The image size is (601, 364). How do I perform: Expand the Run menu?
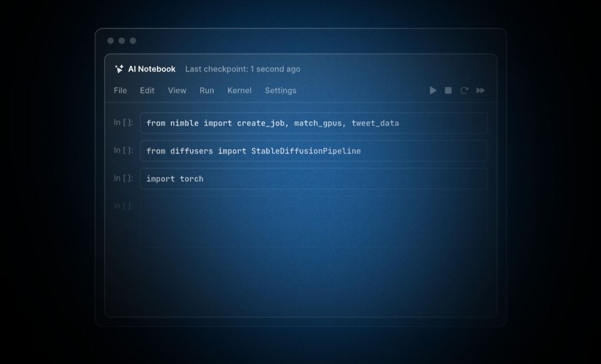206,90
